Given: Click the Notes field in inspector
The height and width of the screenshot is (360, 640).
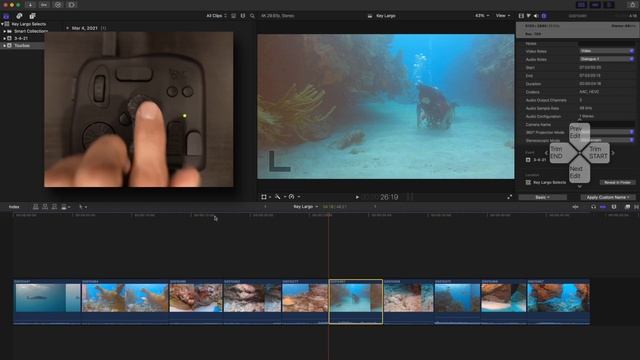Looking at the screenshot, I should tap(607, 43).
